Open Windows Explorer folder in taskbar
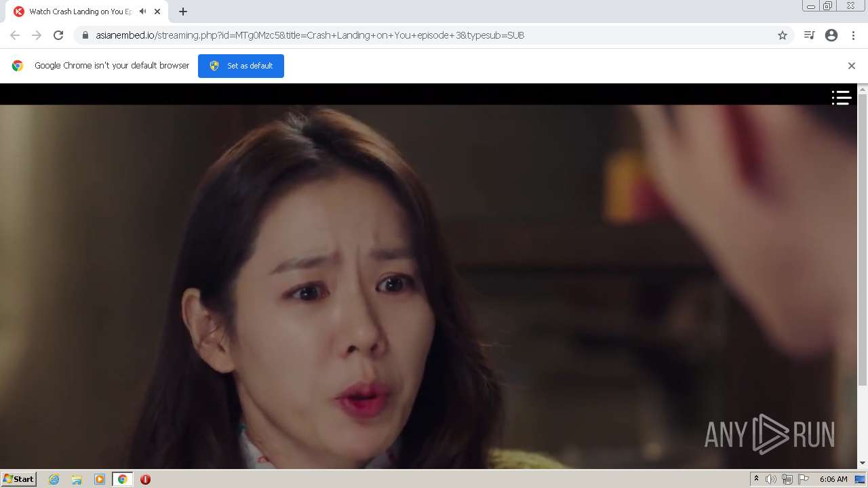 click(x=77, y=479)
